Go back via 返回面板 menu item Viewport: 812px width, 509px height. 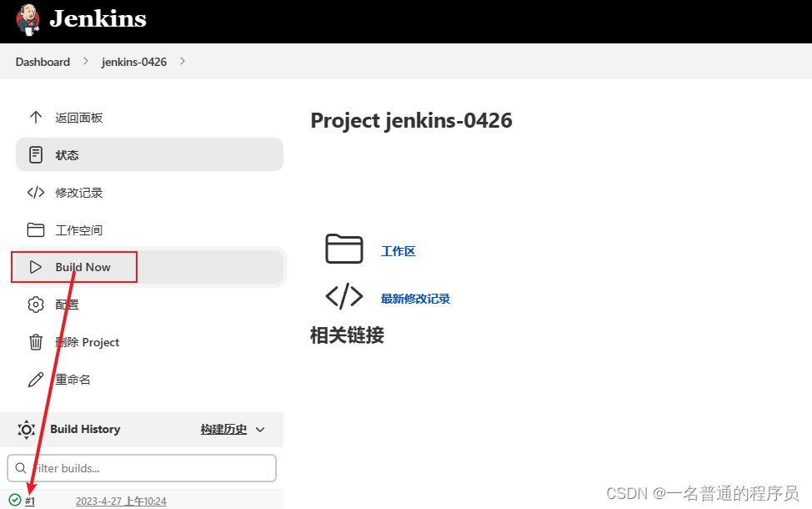(x=78, y=118)
